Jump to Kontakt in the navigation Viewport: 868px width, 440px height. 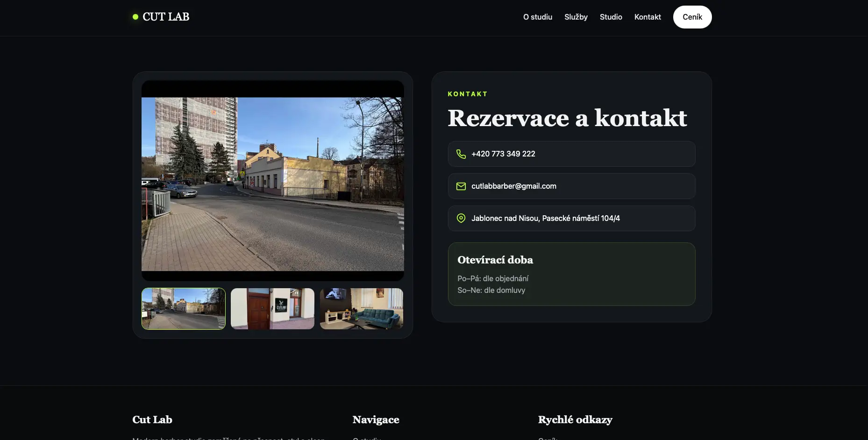(647, 17)
